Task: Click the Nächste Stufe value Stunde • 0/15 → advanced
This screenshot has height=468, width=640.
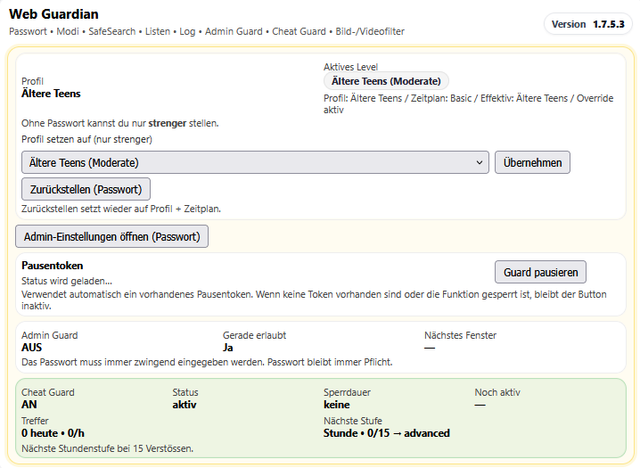Action: tap(387, 433)
